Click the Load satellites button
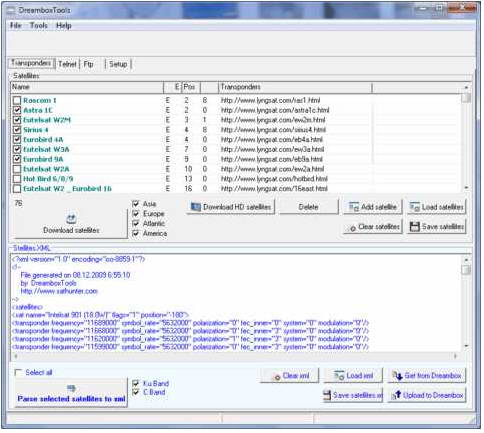484x433 pixels. [x=436, y=207]
